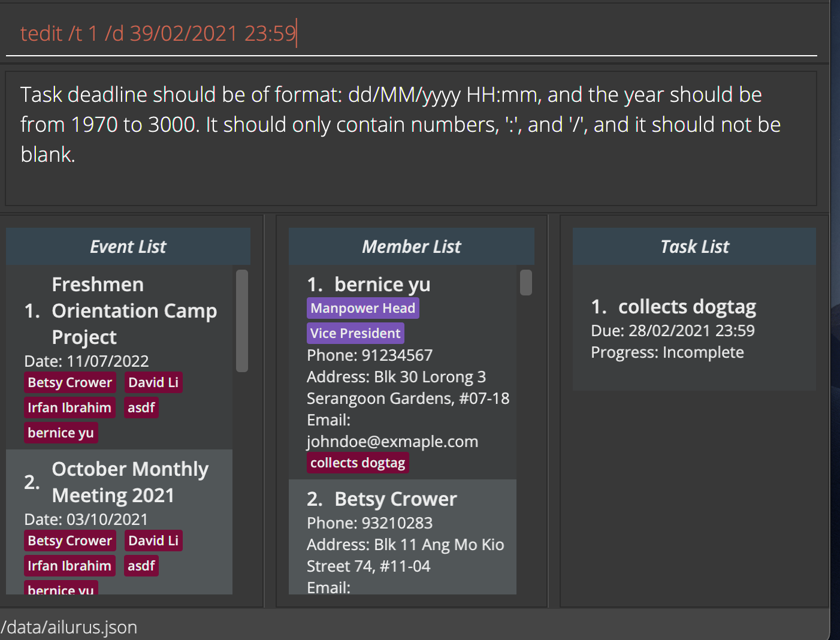Select task 1. collects dogtag in Task List

pos(694,328)
